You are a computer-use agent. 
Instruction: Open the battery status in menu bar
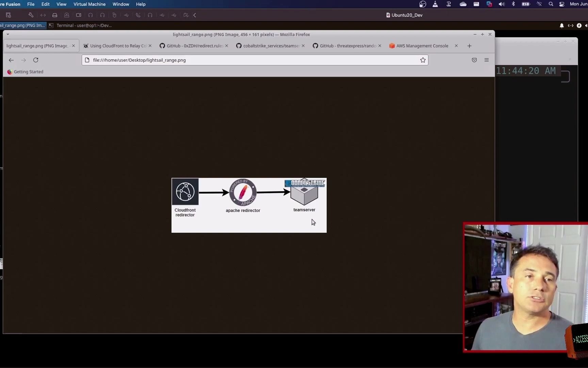click(x=526, y=4)
